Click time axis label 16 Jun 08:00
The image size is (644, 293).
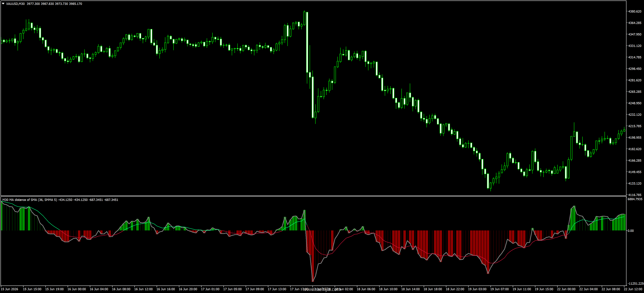tap(121, 290)
